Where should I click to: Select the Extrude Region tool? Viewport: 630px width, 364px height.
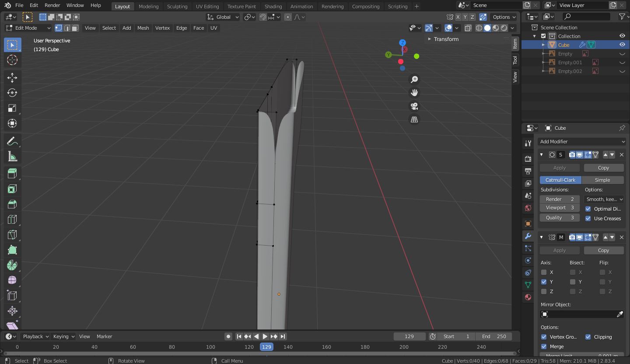pos(12,173)
